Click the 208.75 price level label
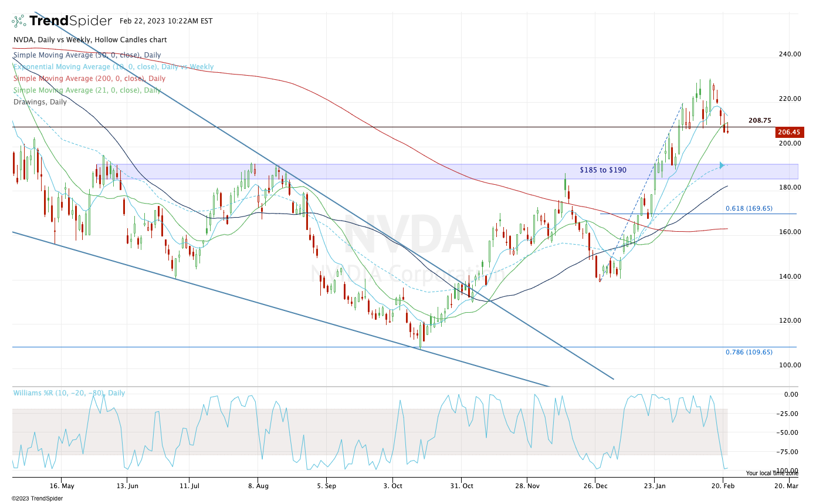 click(x=760, y=120)
